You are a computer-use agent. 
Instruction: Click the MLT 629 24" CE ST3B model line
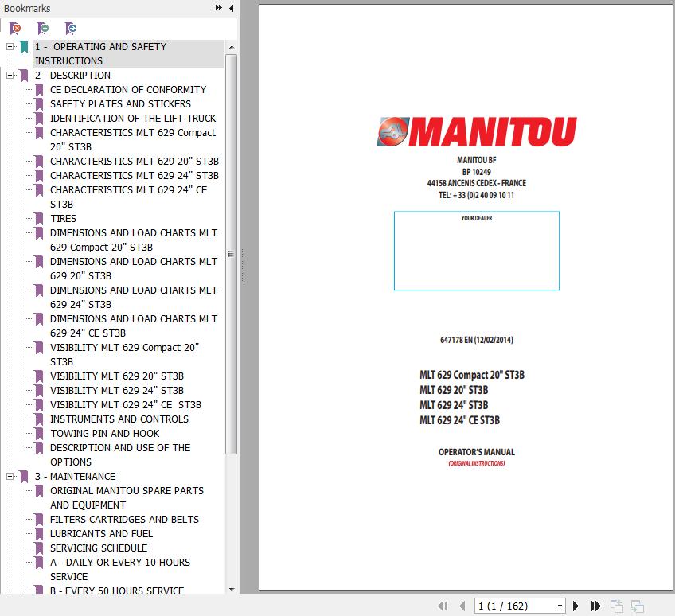[460, 420]
